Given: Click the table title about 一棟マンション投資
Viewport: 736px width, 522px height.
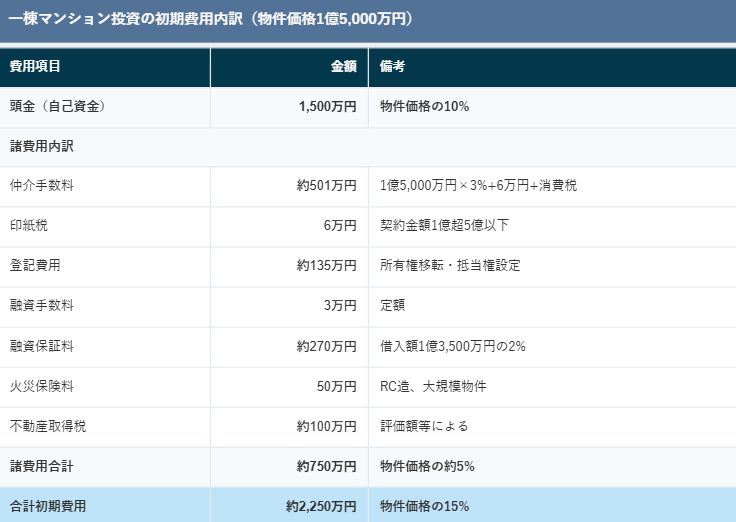Looking at the screenshot, I should (210, 19).
